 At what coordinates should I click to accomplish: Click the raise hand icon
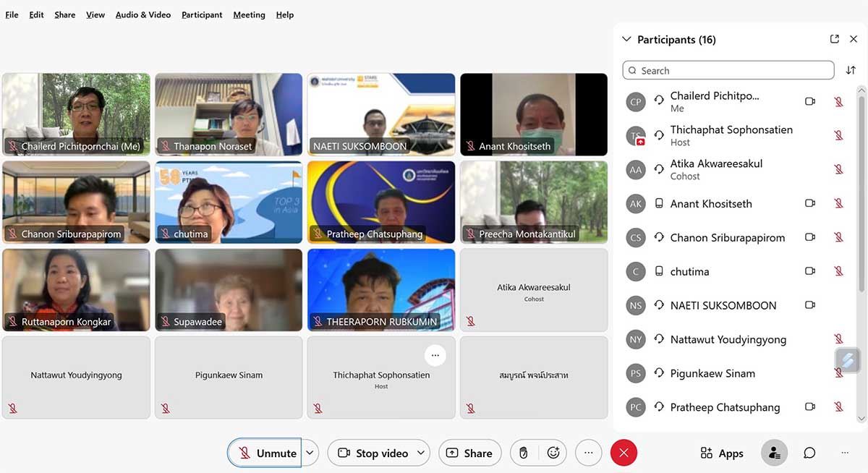click(x=523, y=453)
